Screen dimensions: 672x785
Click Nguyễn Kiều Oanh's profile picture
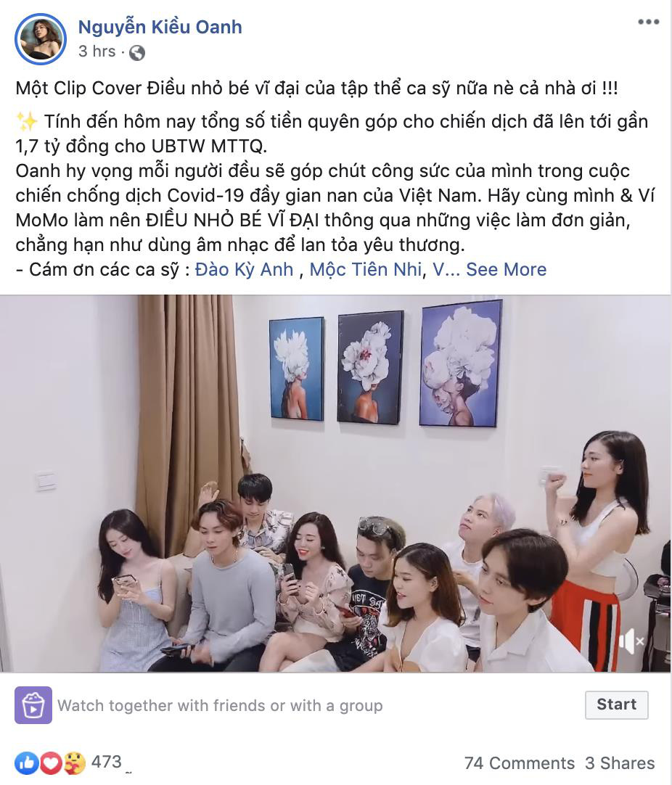click(40, 39)
